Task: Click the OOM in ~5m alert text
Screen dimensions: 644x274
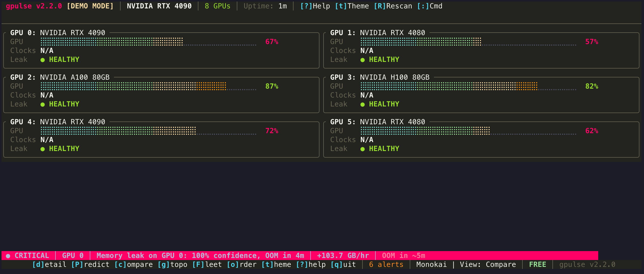Action: [404, 255]
